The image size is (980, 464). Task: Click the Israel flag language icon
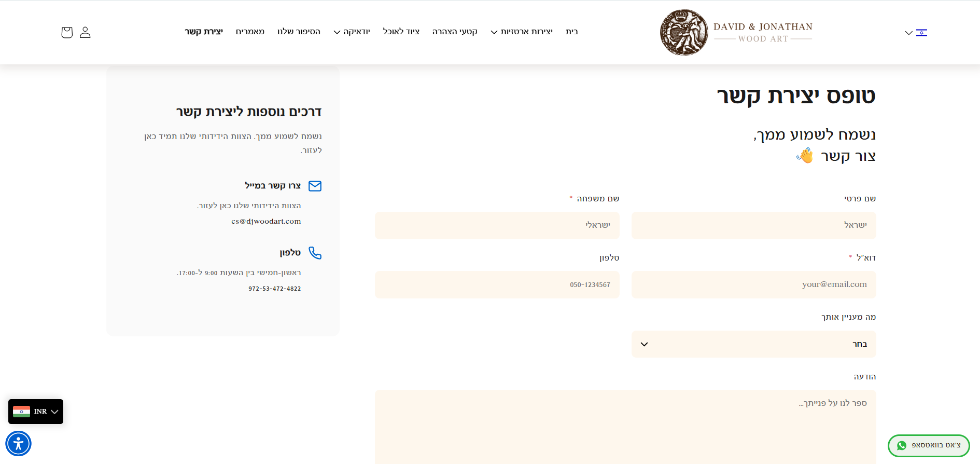tap(921, 33)
